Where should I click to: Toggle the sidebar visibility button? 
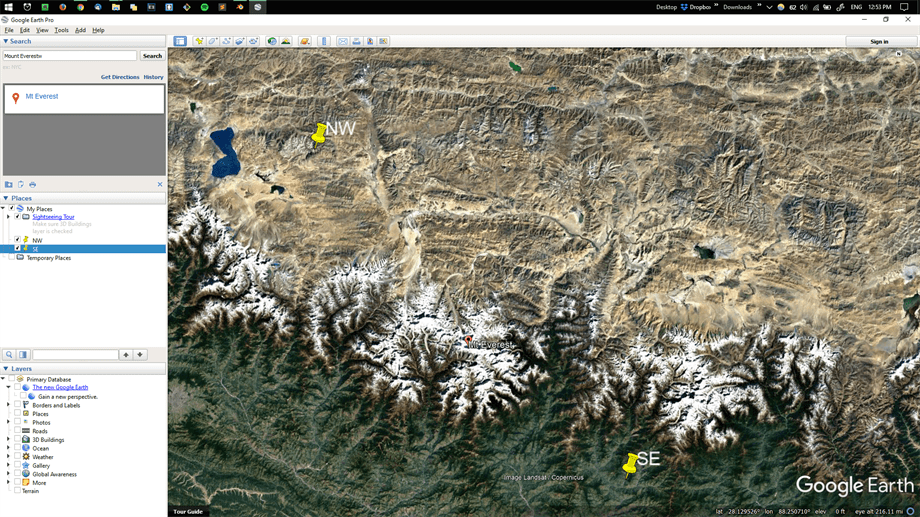click(x=180, y=41)
